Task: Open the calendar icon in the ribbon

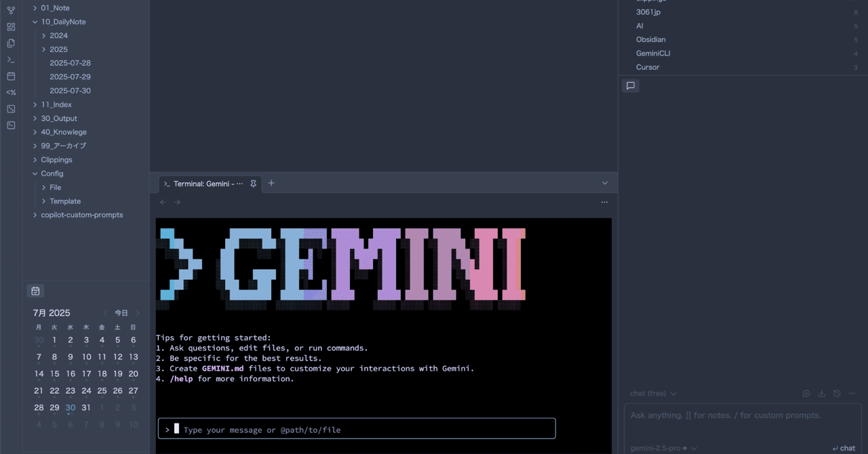Action: coord(10,76)
